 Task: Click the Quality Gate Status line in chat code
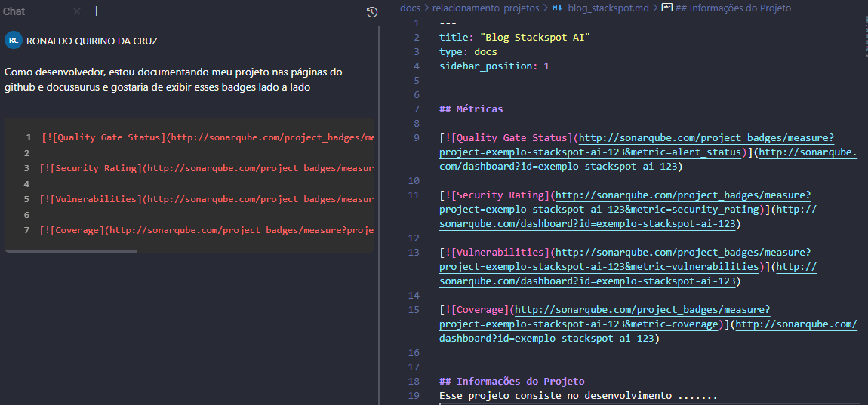click(208, 137)
